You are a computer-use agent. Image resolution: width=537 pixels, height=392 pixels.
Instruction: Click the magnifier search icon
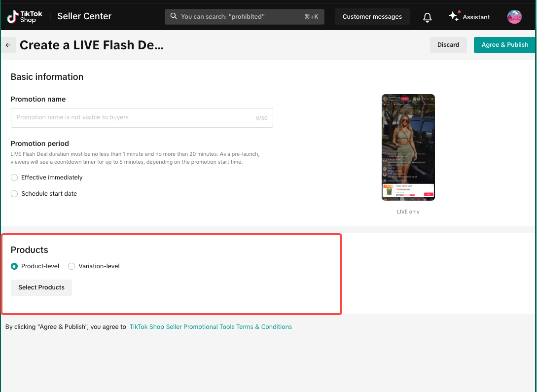coord(174,16)
